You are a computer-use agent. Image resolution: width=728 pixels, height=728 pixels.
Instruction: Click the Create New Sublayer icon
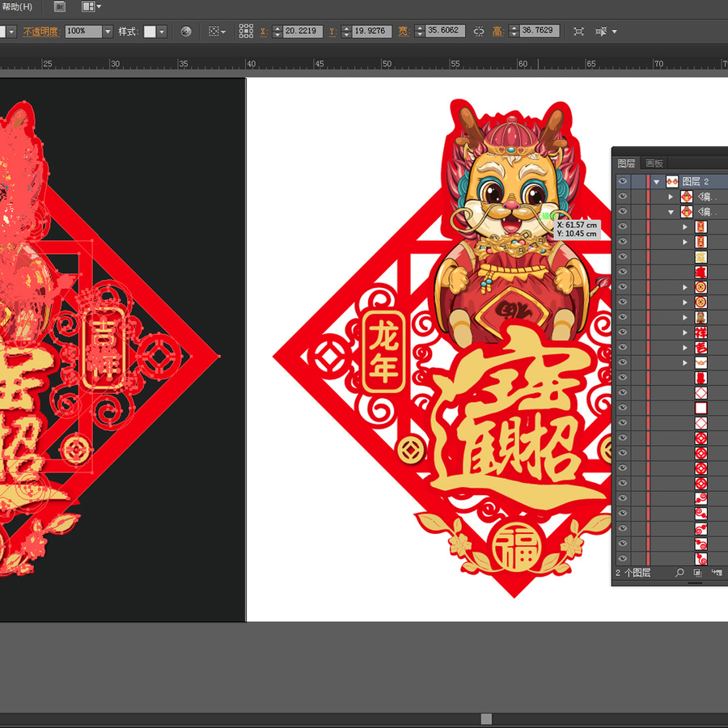(717, 573)
